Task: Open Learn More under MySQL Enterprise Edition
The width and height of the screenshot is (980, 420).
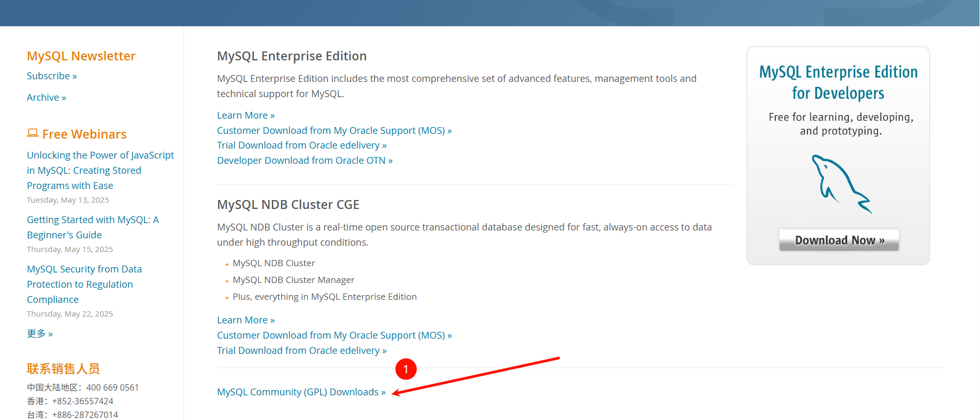Action: (x=246, y=115)
